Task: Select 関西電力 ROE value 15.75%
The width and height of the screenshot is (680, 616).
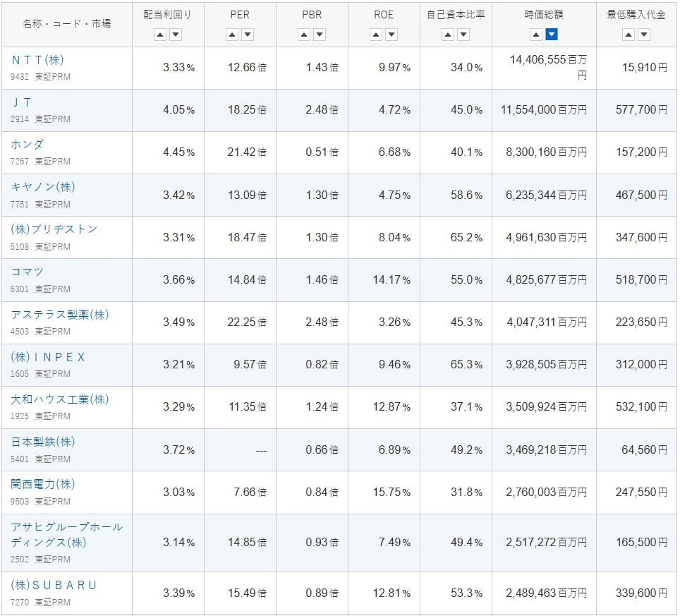Action: pos(391,493)
